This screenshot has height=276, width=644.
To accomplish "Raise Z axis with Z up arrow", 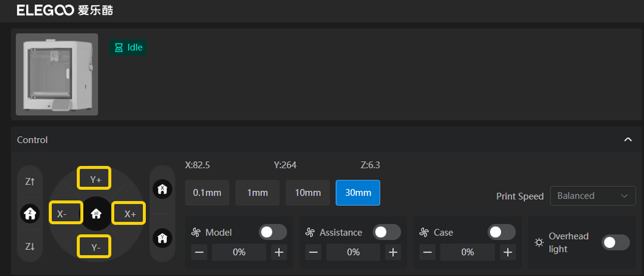I will pos(30,182).
